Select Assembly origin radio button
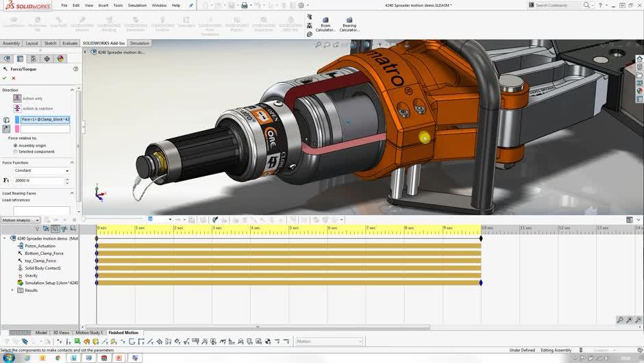The width and height of the screenshot is (644, 363). coord(16,145)
